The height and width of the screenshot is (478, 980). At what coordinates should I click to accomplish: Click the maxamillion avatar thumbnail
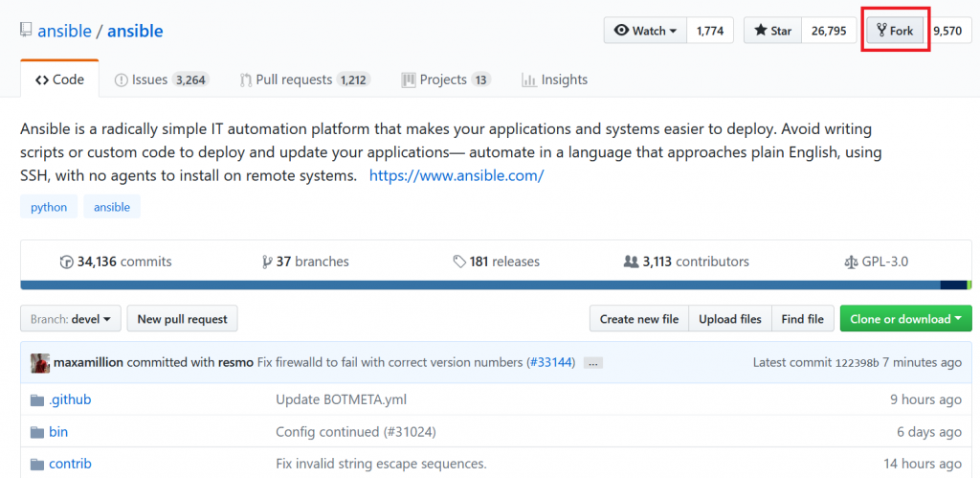(40, 362)
